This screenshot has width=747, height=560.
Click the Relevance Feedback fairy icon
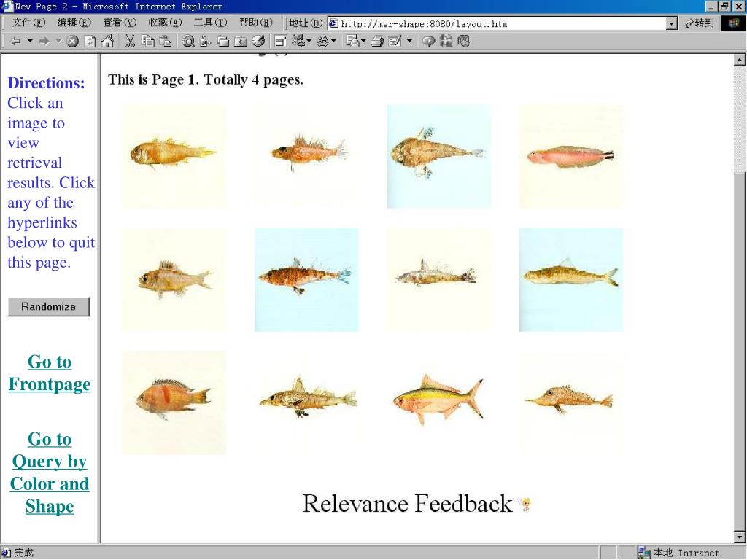524,504
